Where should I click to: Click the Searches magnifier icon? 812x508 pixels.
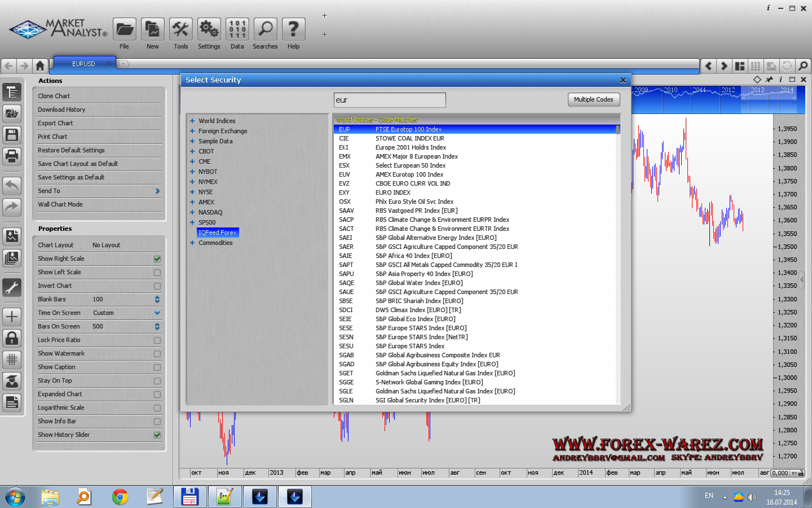click(265, 29)
